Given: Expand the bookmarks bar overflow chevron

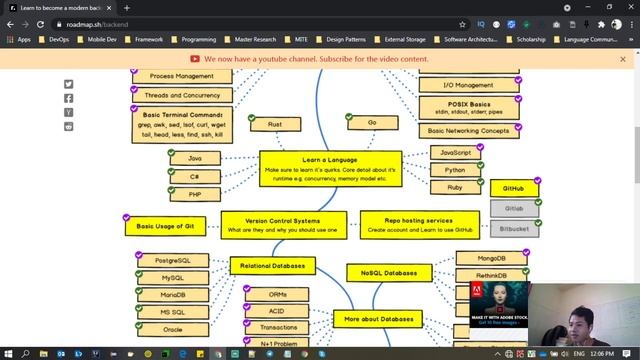Looking at the screenshot, I should click(631, 40).
